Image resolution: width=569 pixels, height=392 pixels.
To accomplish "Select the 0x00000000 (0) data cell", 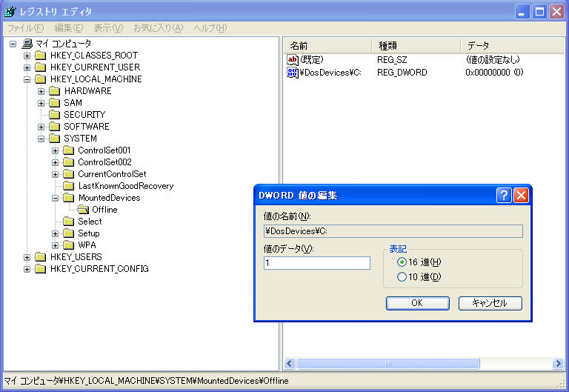I will (x=494, y=73).
